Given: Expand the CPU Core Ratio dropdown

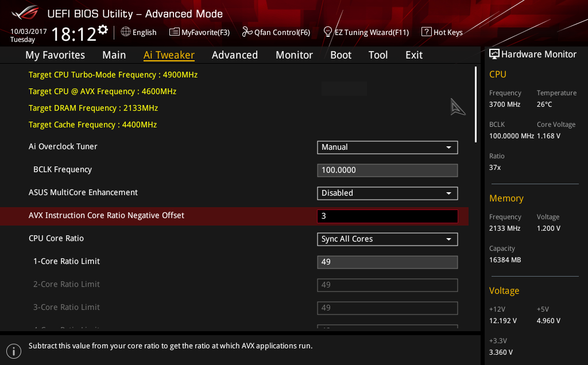Looking at the screenshot, I should (x=388, y=239).
